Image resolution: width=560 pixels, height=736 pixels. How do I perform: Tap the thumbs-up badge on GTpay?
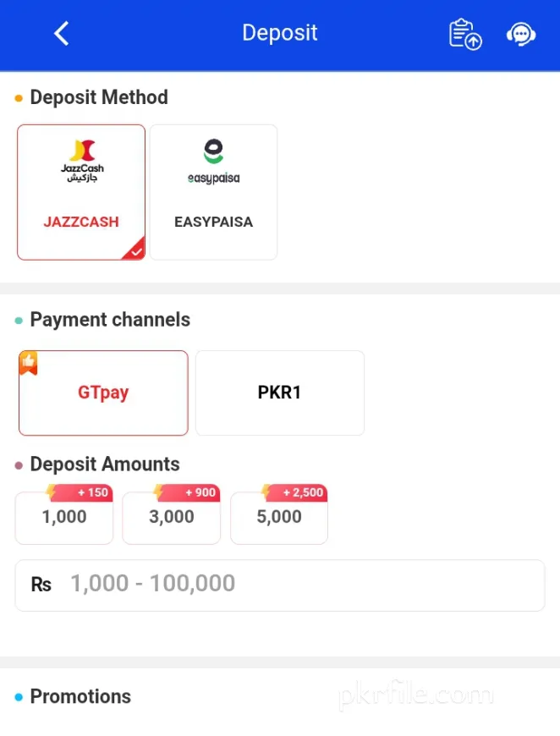(29, 362)
